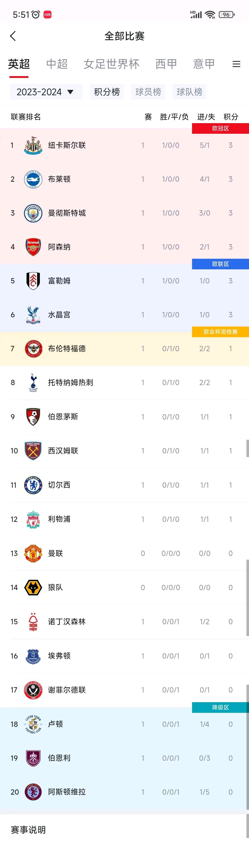Tap the Everton club crest
The height and width of the screenshot is (868, 249).
33,656
